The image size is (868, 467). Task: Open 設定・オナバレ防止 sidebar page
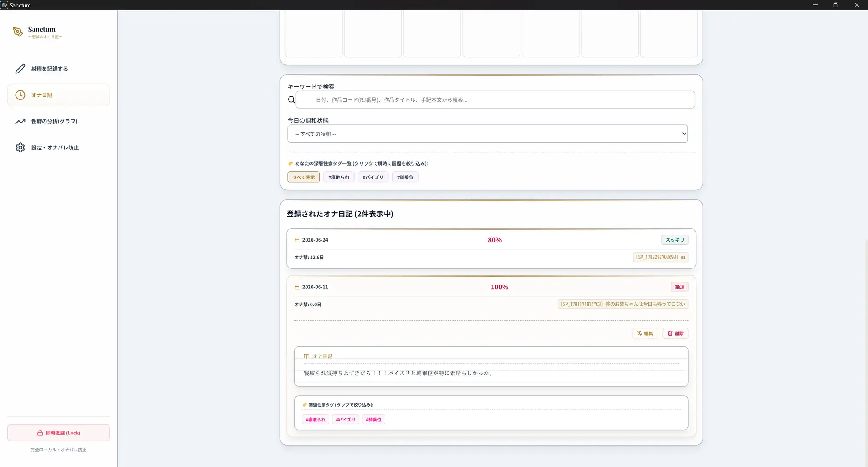[59, 147]
